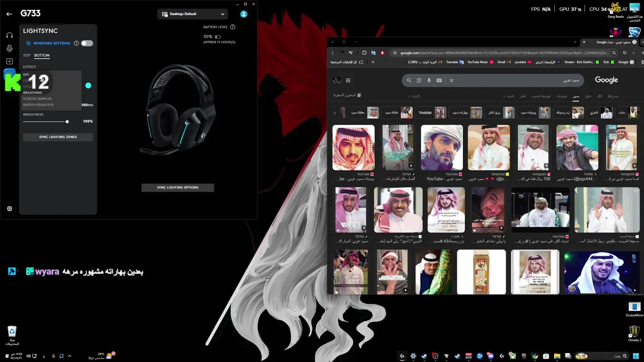The image size is (644, 362).
Task: Open the headset audio settings icon
Action: (x=10, y=35)
